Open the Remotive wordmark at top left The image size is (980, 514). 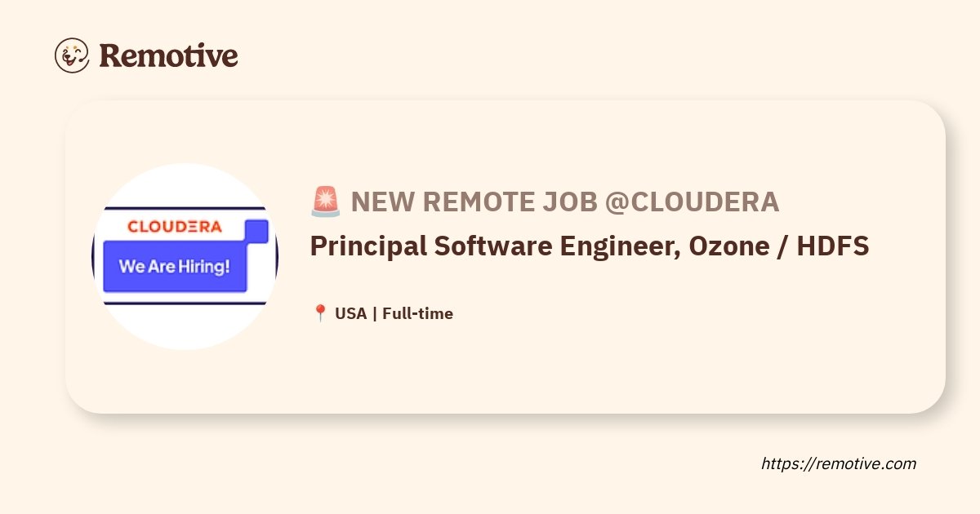tap(168, 55)
